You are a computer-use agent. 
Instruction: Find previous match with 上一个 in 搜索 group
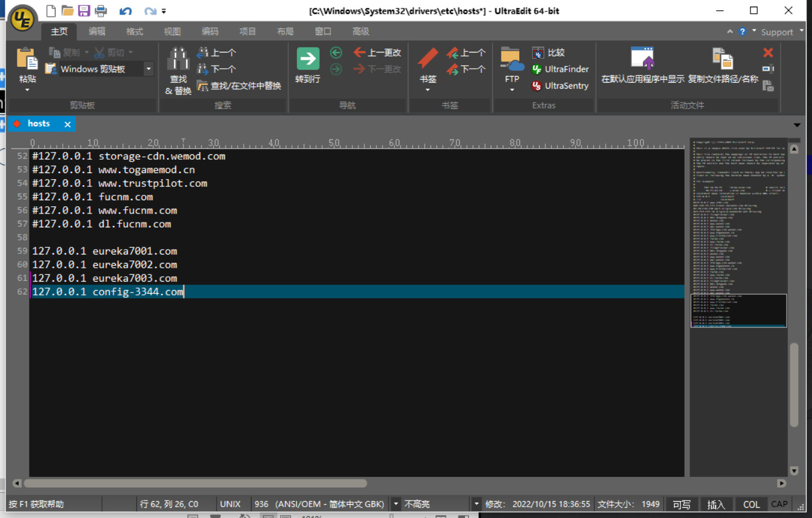pos(217,52)
